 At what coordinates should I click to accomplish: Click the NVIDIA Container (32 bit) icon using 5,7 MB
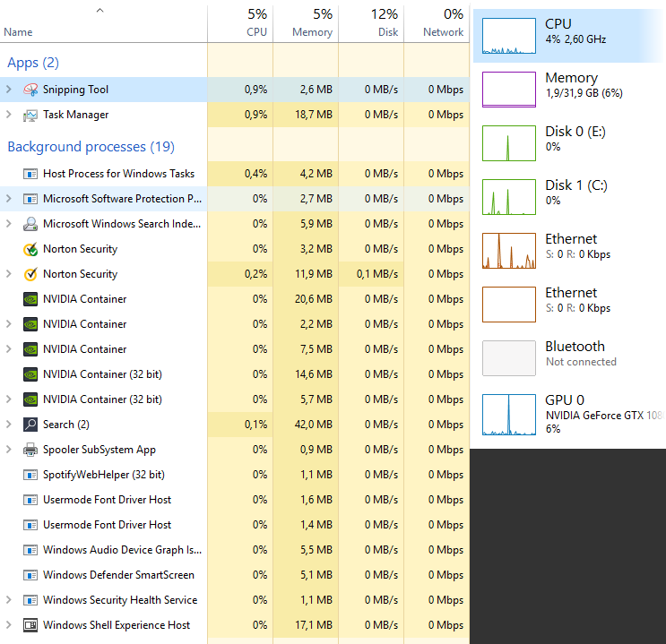(x=30, y=399)
